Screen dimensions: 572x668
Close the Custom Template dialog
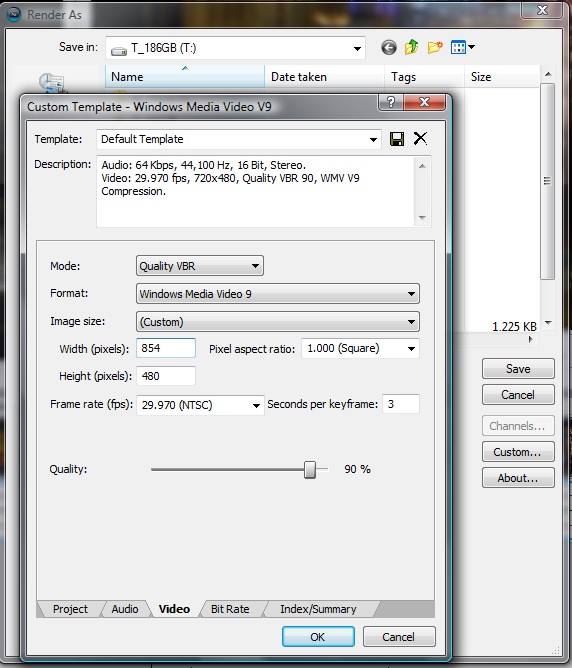pyautogui.click(x=425, y=102)
